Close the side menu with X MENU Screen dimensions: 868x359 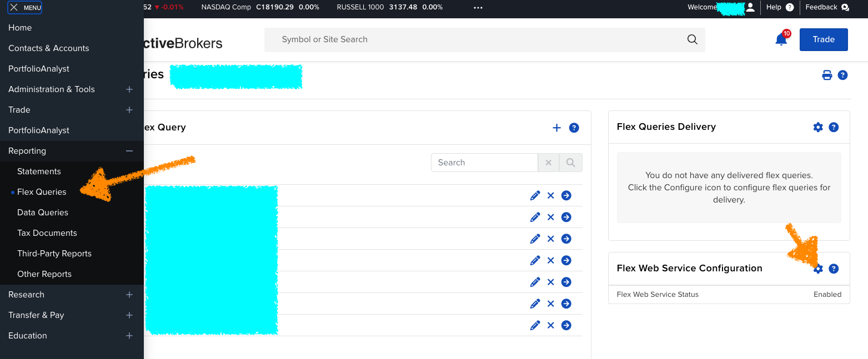[25, 8]
